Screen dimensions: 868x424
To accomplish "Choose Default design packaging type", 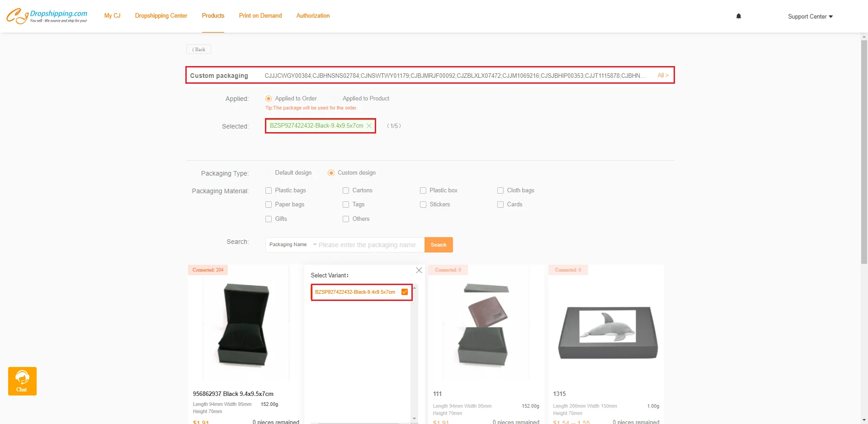I will click(269, 173).
